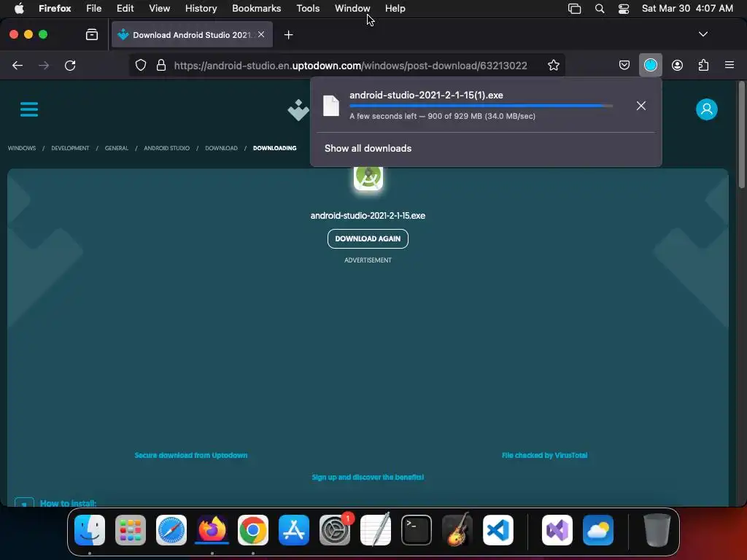Open the View menu

pyautogui.click(x=159, y=9)
